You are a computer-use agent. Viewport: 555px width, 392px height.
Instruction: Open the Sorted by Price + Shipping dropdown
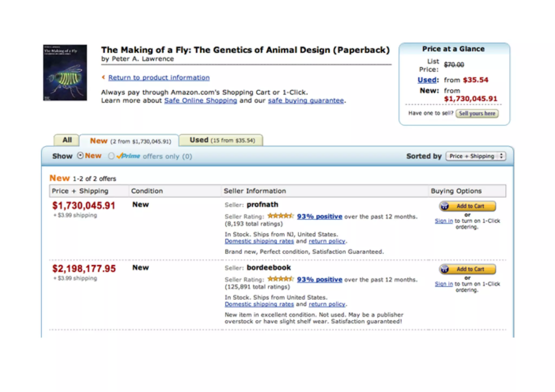pos(476,156)
